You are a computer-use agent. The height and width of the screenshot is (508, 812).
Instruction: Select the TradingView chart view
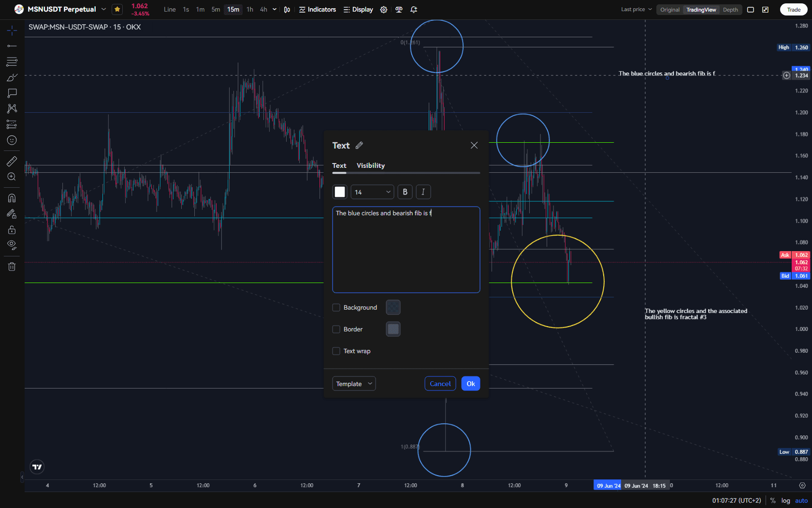click(x=701, y=10)
